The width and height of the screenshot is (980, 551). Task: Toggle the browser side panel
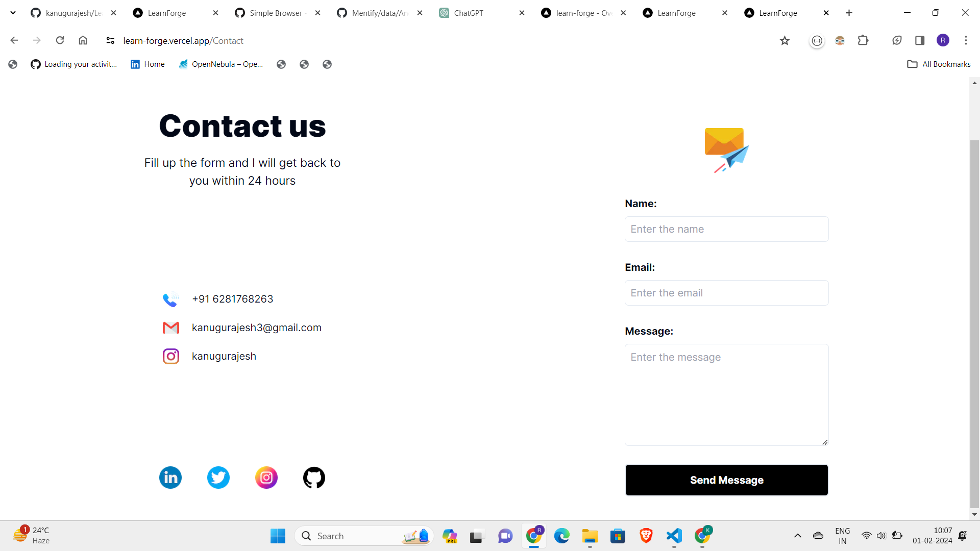(x=920, y=40)
